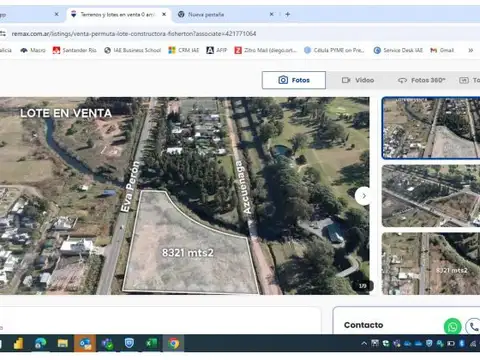This screenshot has width=480, height=360.
Task: Click the address bar URL field
Action: (x=133, y=34)
